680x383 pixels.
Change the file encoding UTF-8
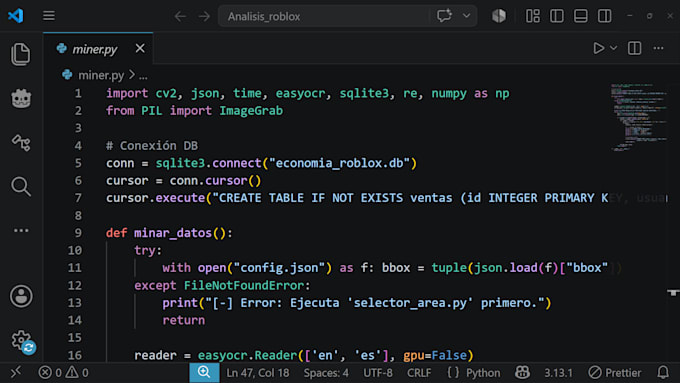pyautogui.click(x=378, y=373)
